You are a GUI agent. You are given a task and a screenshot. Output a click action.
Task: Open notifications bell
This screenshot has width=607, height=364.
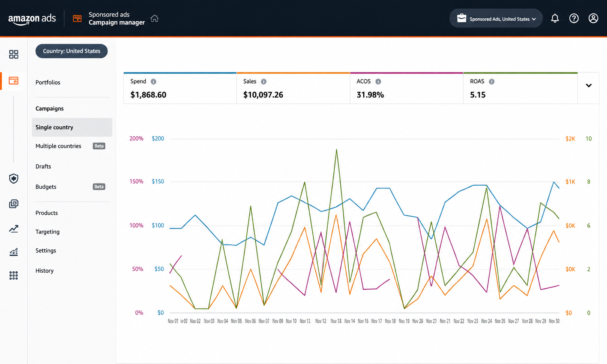click(x=555, y=18)
